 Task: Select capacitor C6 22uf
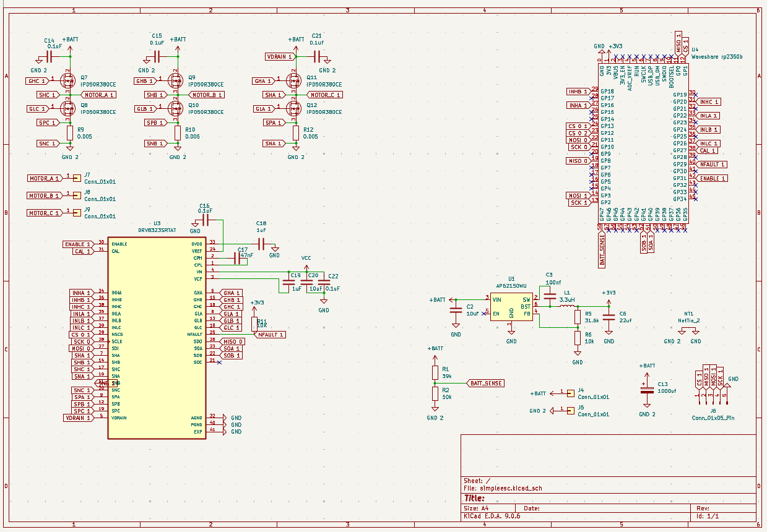(x=609, y=317)
